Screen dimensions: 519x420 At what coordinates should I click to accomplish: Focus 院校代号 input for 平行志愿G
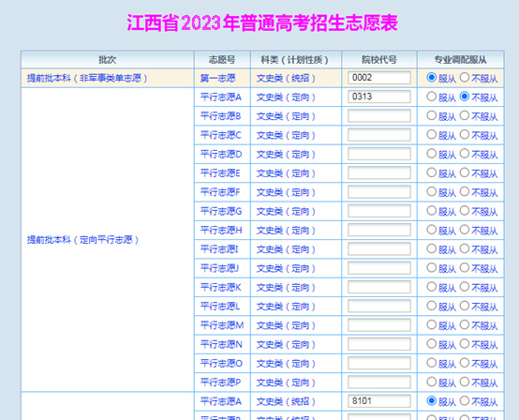point(379,211)
